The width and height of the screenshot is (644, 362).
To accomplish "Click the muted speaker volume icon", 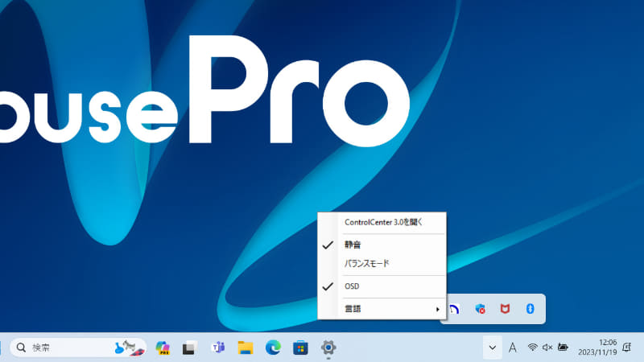I will [x=547, y=348].
